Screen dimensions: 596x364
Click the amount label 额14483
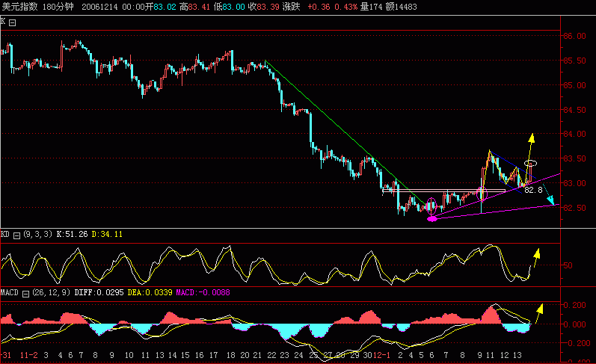(x=401, y=7)
